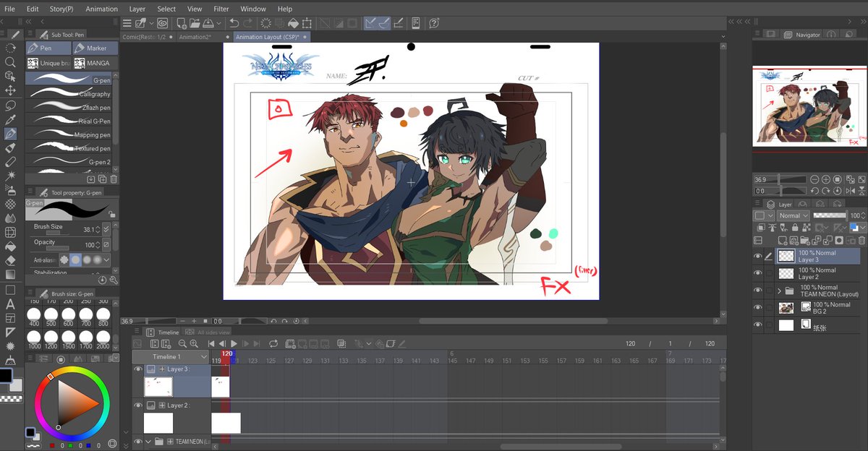
Task: Click the Open file folder icon
Action: click(x=194, y=23)
